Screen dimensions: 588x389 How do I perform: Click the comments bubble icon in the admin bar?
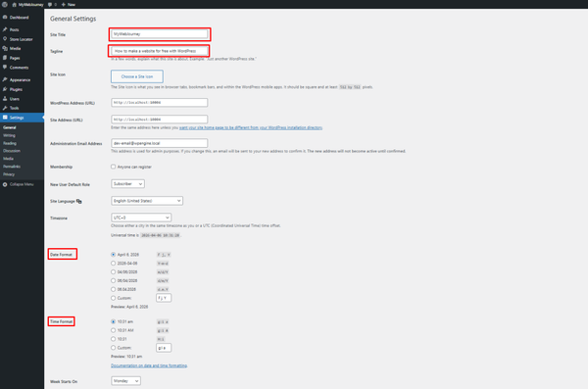coord(50,5)
